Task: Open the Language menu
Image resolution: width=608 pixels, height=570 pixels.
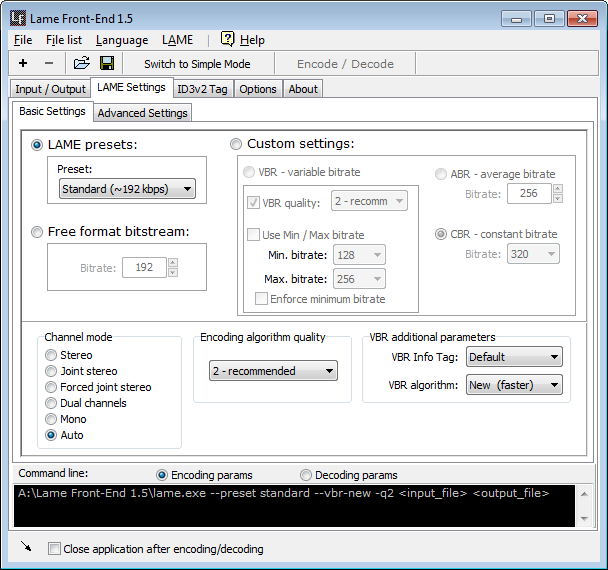Action: coord(122,40)
